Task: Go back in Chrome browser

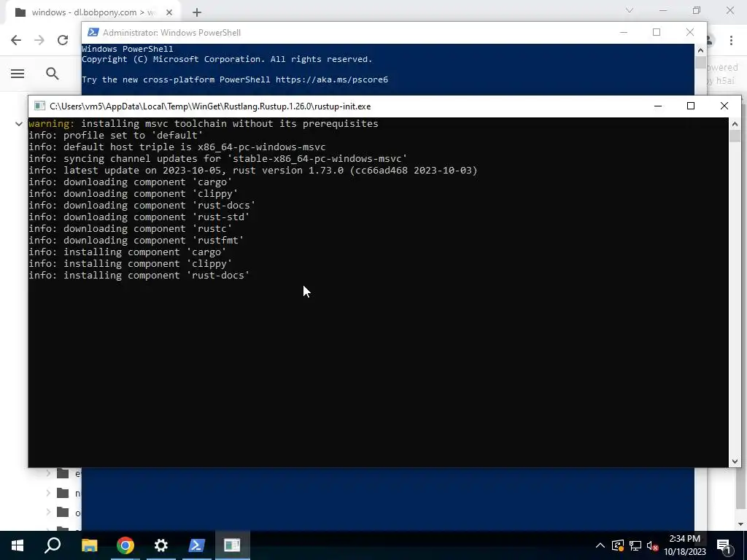Action: click(16, 40)
